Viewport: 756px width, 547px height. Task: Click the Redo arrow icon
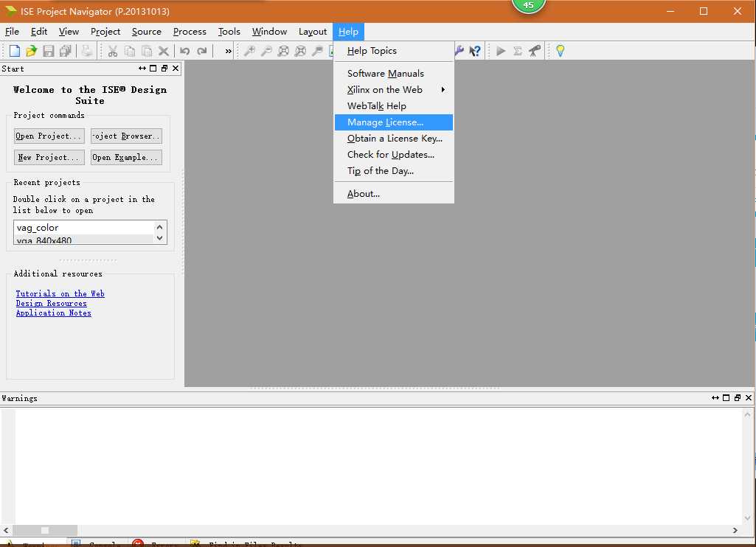tap(202, 51)
